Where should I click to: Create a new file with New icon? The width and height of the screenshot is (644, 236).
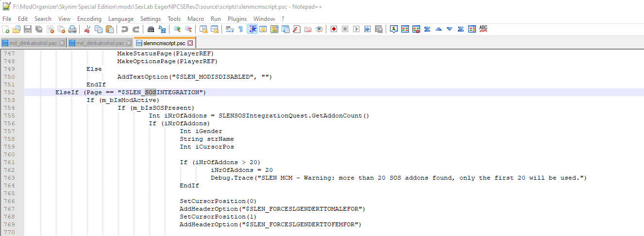tap(6, 29)
